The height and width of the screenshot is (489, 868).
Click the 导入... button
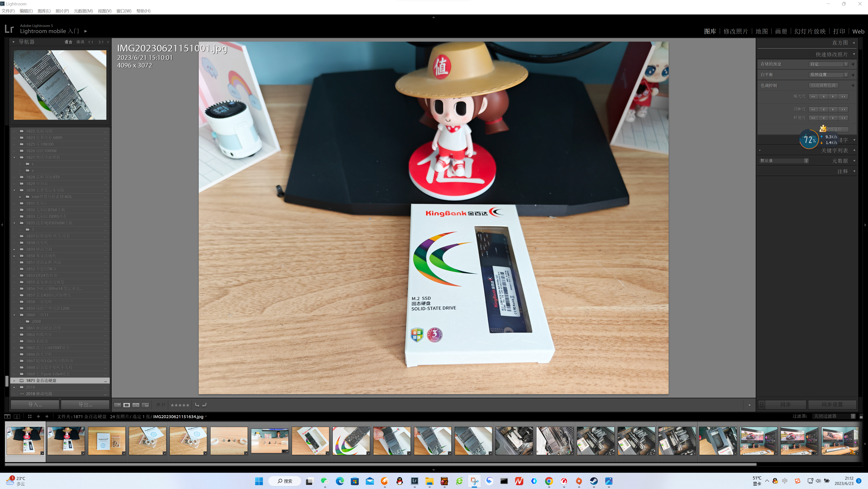(x=35, y=404)
